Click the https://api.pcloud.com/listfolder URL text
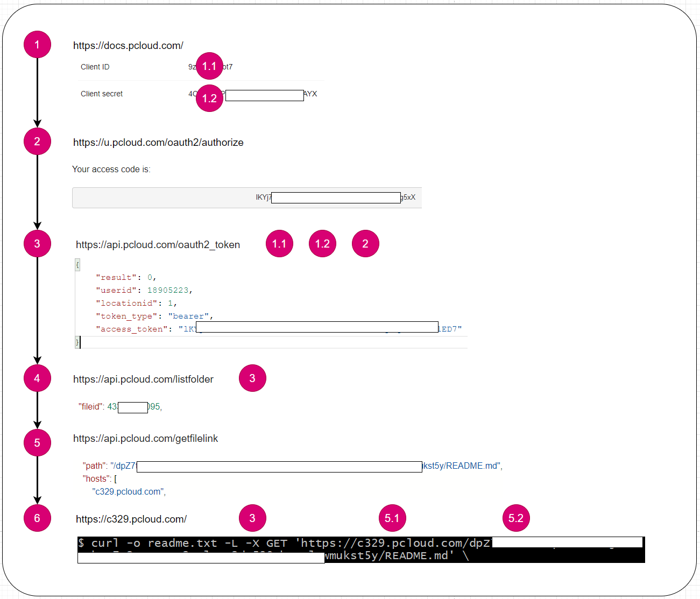 pos(143,379)
